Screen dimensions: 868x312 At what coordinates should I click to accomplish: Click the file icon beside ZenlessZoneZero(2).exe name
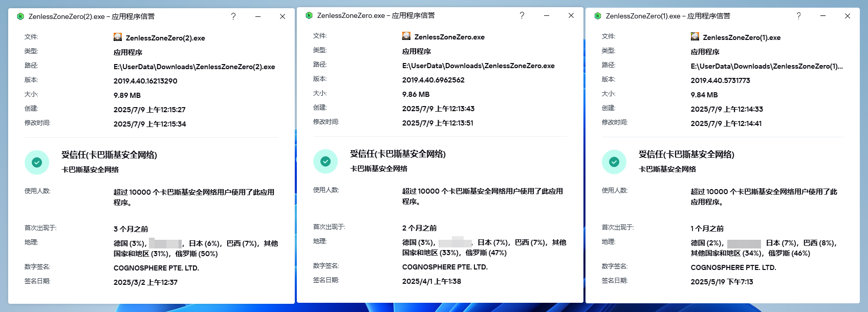pyautogui.click(x=118, y=37)
